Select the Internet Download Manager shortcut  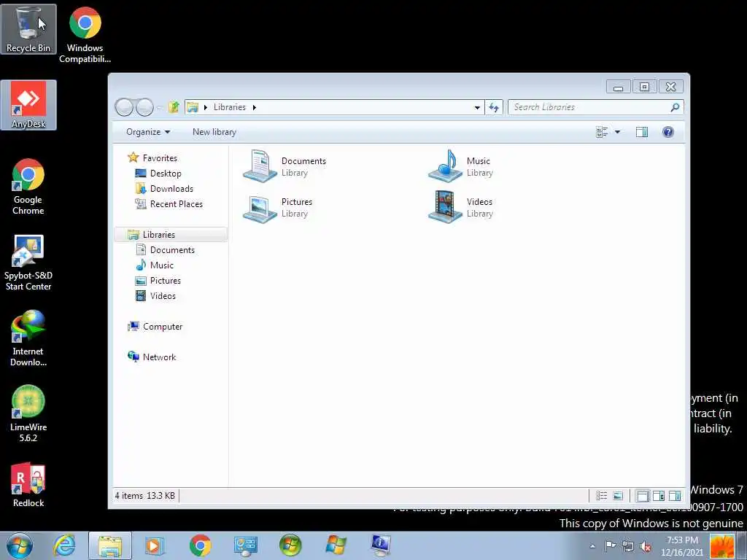(x=28, y=338)
